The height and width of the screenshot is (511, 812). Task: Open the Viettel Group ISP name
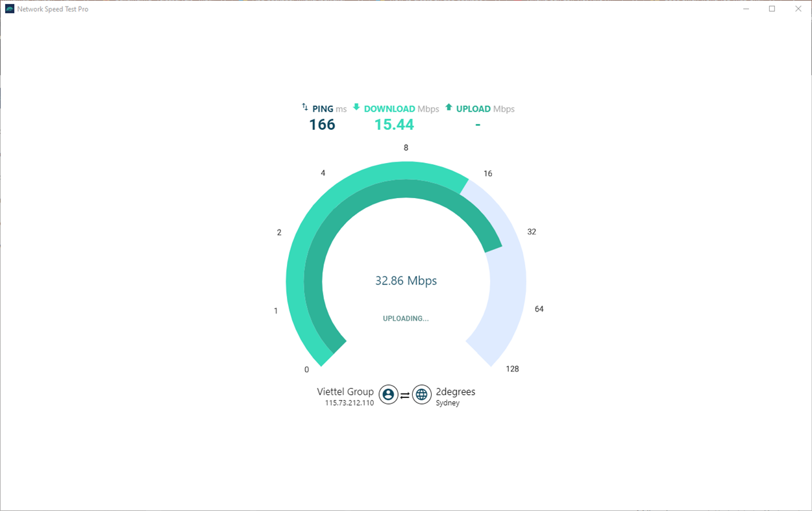[345, 392]
